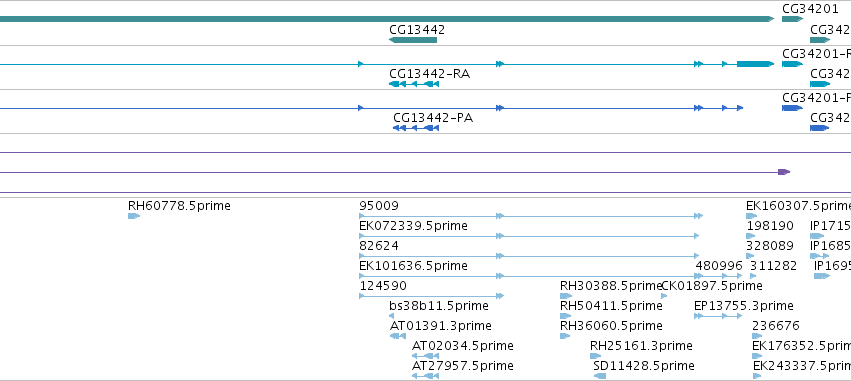851x381 pixels.
Task: Open the EK072339.5prime alignment label
Action: click(413, 226)
